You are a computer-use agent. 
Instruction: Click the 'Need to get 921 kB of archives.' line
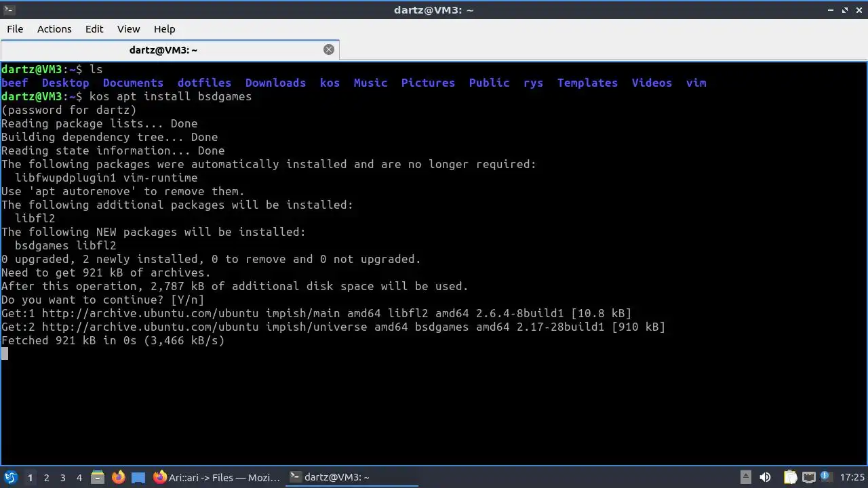(x=106, y=272)
